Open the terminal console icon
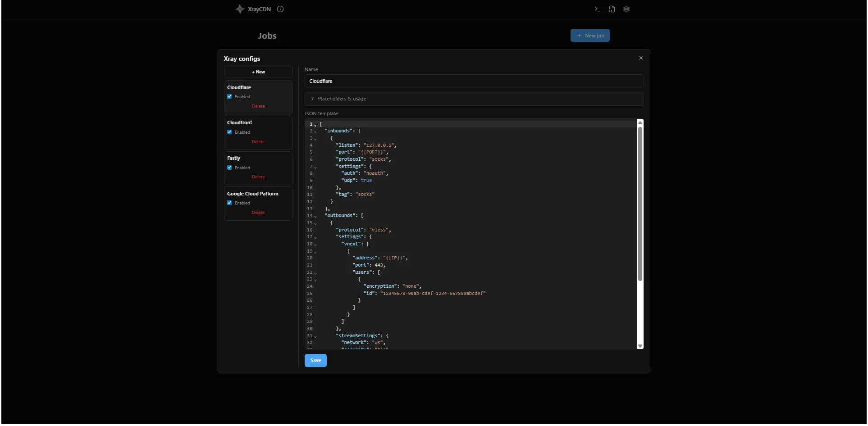The height and width of the screenshot is (426, 868). click(x=597, y=9)
